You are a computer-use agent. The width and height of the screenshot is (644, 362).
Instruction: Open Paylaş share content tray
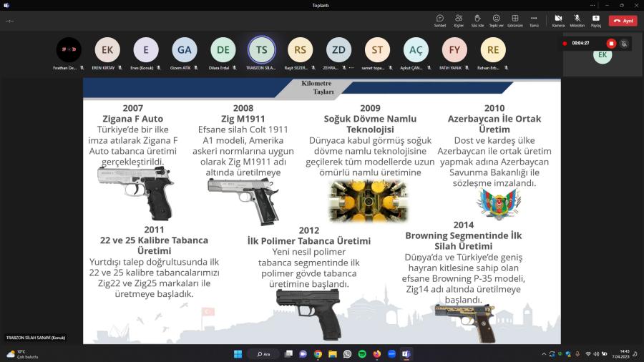pyautogui.click(x=596, y=21)
